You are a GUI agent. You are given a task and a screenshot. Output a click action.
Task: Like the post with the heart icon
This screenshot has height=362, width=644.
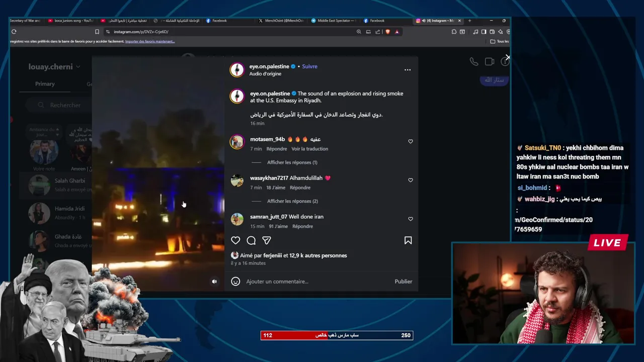[235, 240]
